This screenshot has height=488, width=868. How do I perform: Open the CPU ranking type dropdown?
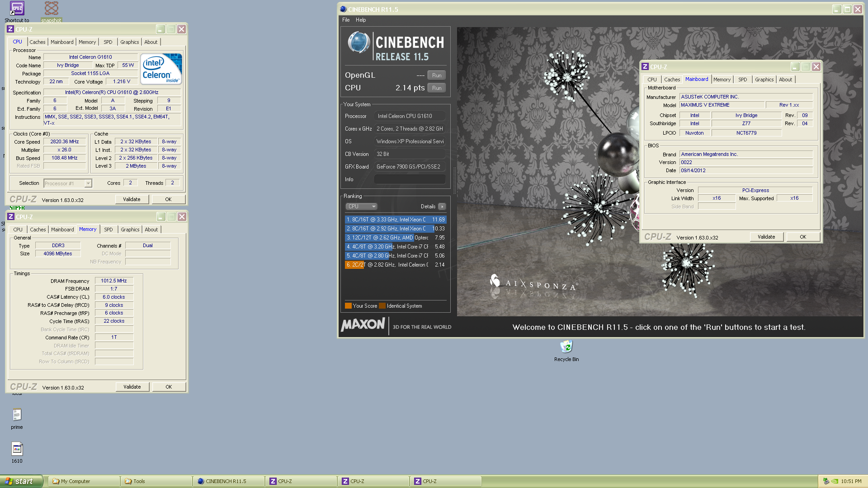click(x=361, y=206)
